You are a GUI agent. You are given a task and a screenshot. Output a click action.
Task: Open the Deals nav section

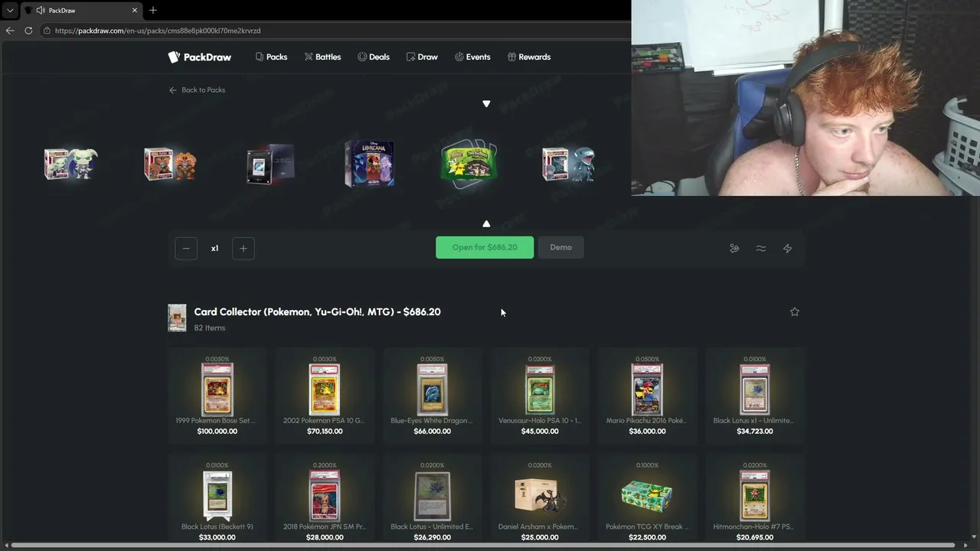click(374, 57)
